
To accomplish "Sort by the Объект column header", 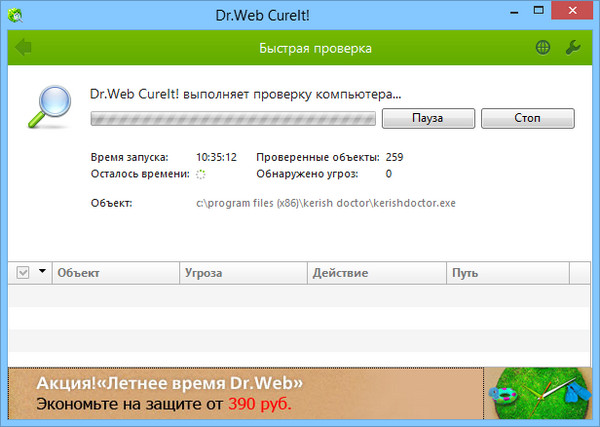I will [116, 273].
